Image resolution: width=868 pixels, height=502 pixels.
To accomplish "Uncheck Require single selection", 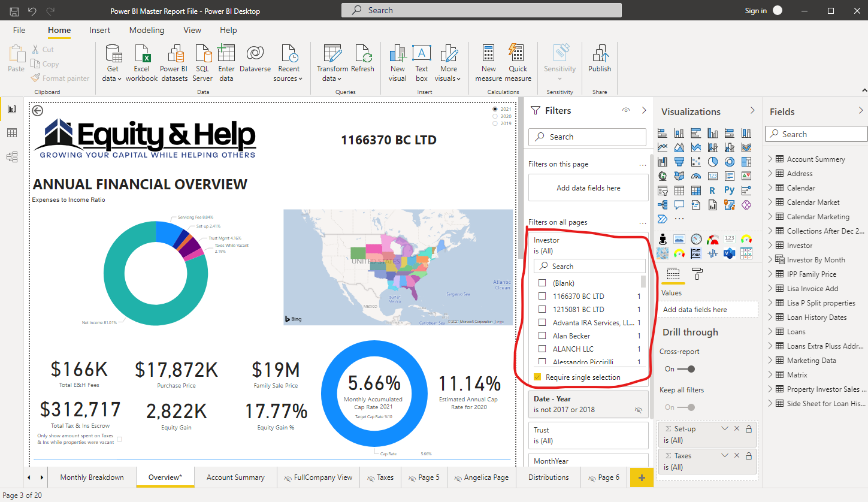I will (537, 377).
